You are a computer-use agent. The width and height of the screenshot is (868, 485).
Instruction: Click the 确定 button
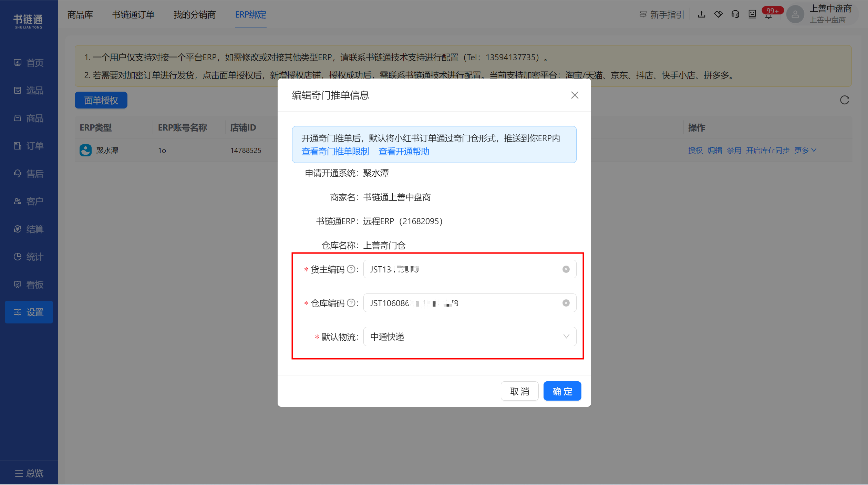pos(562,391)
